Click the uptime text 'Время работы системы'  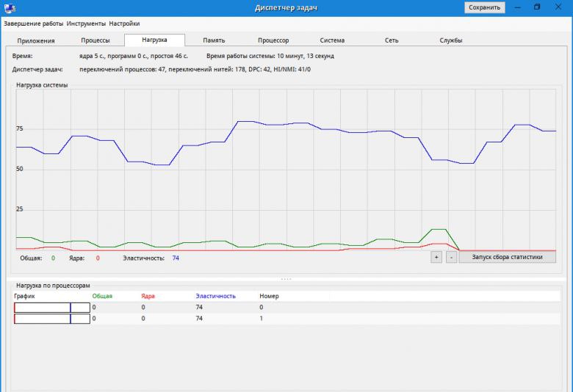click(270, 57)
